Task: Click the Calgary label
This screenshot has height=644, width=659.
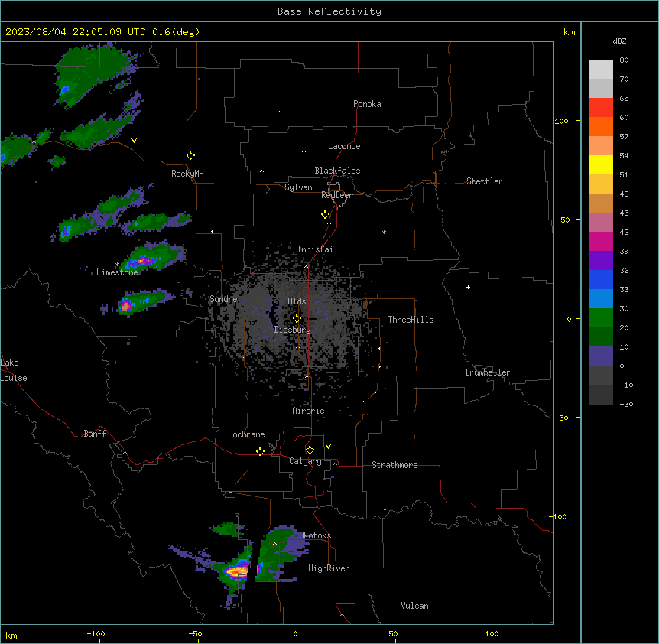Action: [x=305, y=461]
